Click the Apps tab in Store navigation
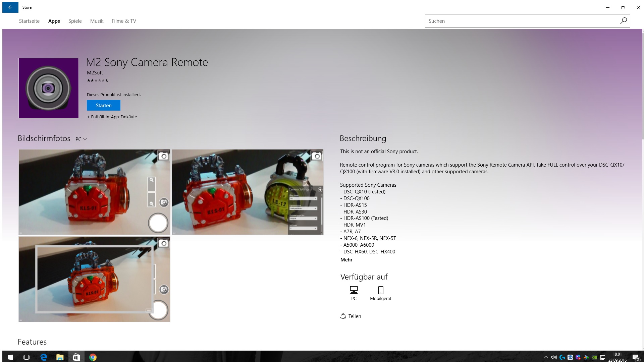 pos(54,21)
